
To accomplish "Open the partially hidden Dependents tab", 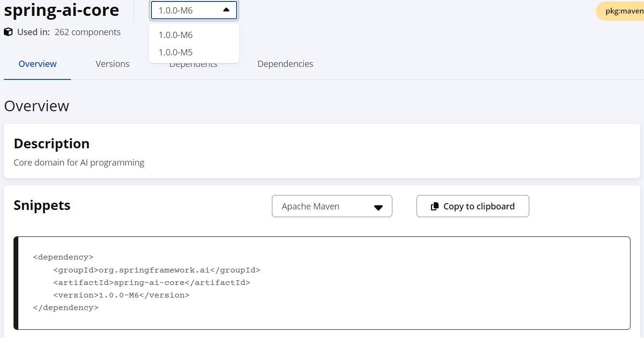I will click(193, 65).
